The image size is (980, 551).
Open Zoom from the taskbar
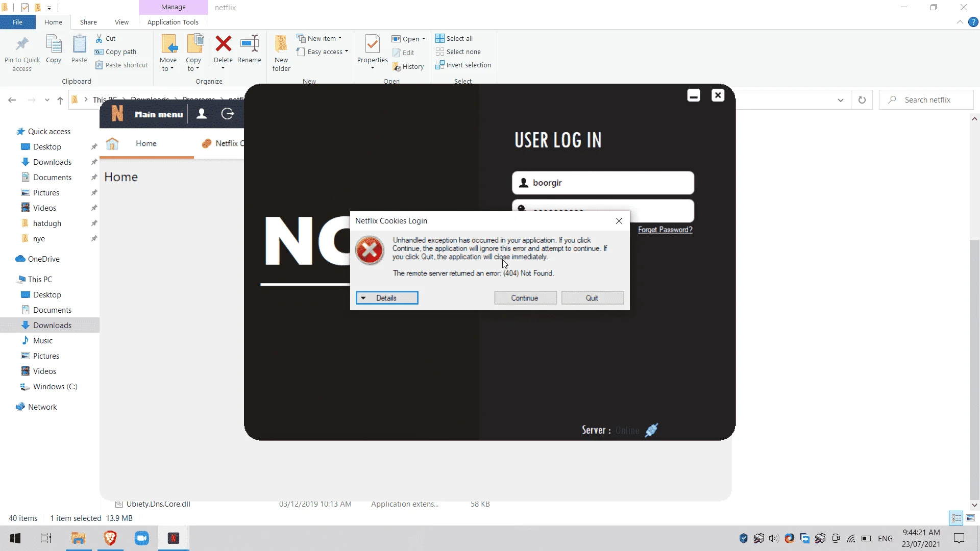coord(142,538)
